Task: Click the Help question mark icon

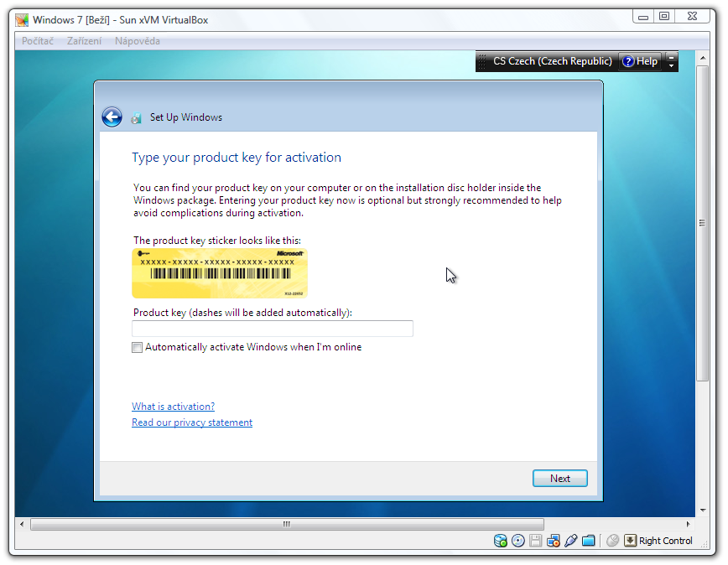Action: pyautogui.click(x=627, y=61)
